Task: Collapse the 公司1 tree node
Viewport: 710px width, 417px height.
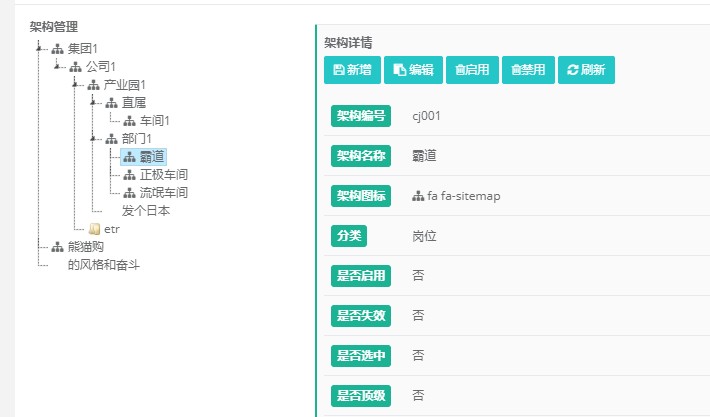Action: pos(57,66)
